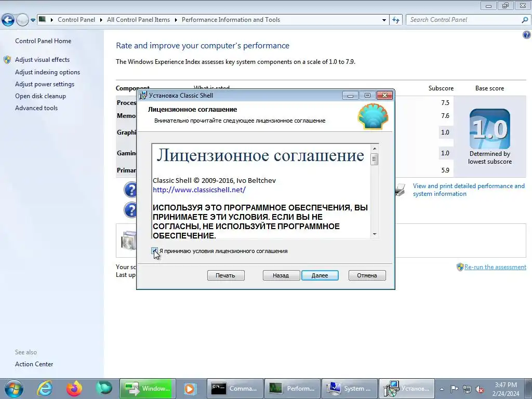Launch Internet Explorer from taskbar
The image size is (532, 399).
45,389
